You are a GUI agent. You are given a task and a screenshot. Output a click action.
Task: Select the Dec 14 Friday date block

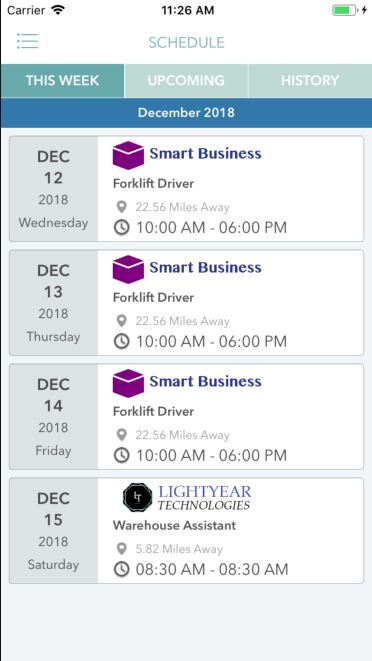54,416
